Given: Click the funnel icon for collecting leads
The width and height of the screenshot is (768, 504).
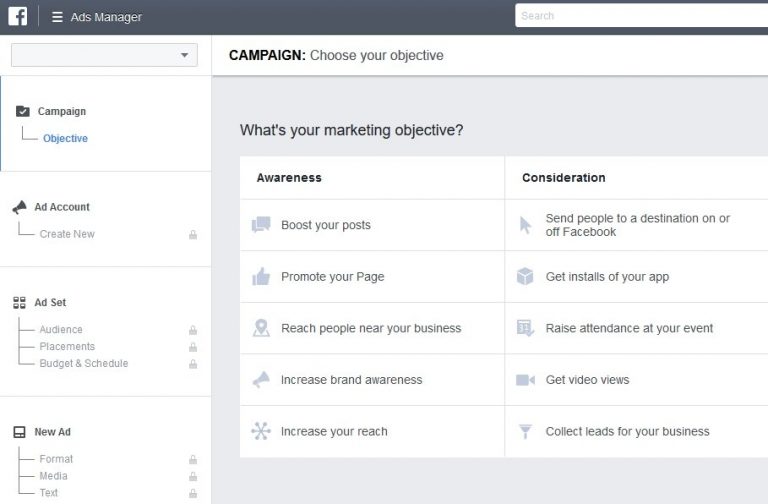Looking at the screenshot, I should [x=525, y=432].
